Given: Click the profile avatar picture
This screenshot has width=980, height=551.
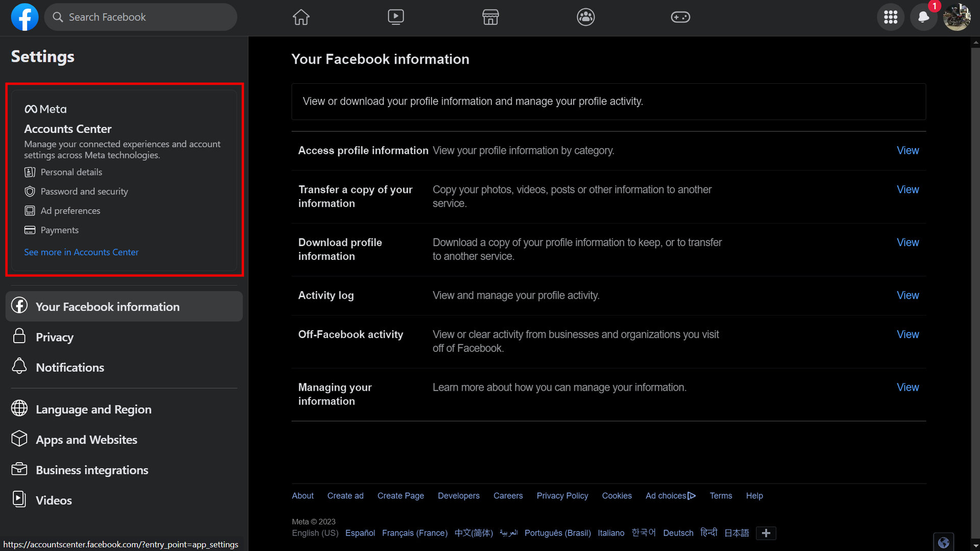Looking at the screenshot, I should point(957,17).
